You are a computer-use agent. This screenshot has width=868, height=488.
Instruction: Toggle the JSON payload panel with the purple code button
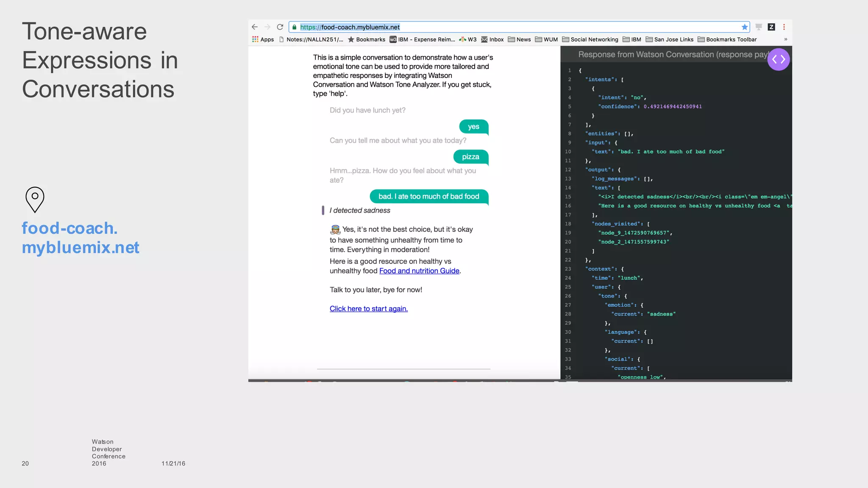779,59
